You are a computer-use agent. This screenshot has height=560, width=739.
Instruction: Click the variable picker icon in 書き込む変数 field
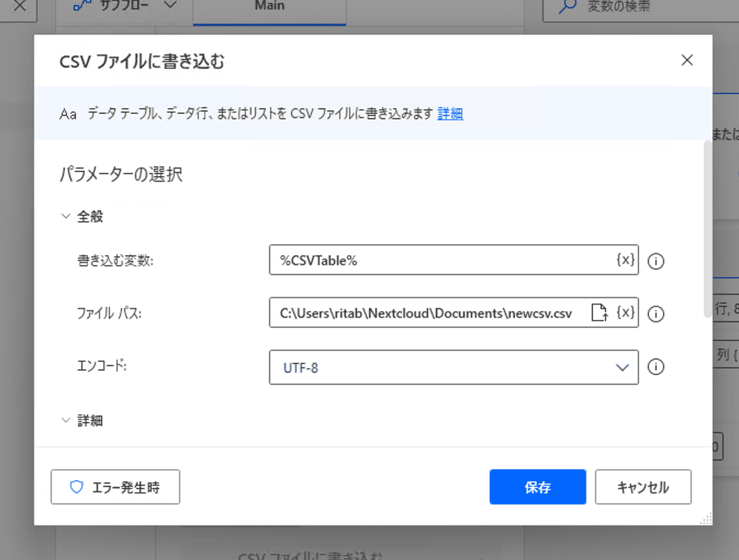(x=625, y=260)
